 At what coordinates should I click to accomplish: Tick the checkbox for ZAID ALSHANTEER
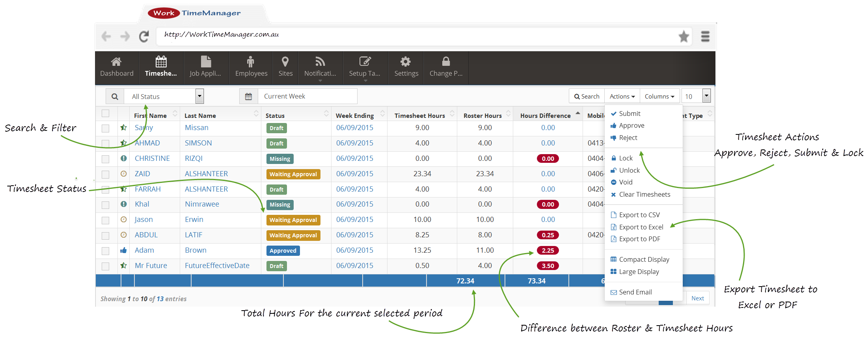tap(105, 174)
